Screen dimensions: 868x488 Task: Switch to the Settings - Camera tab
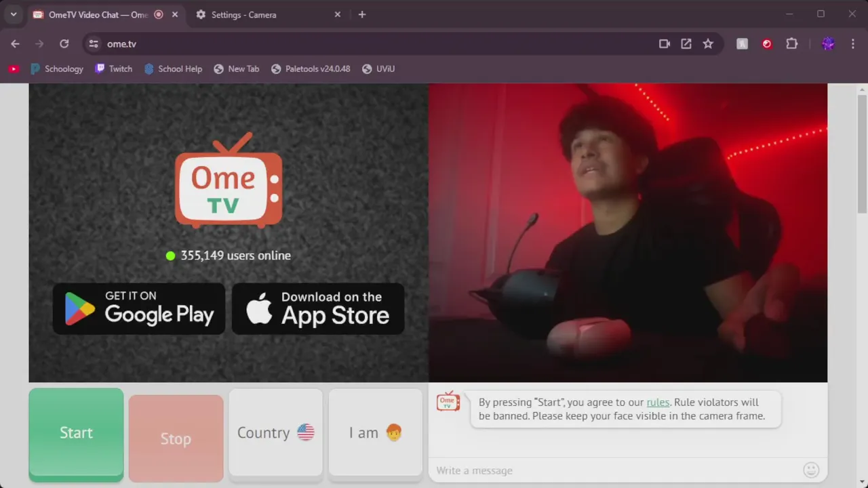click(269, 14)
